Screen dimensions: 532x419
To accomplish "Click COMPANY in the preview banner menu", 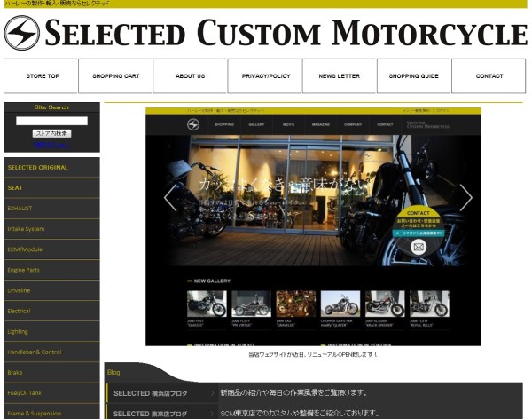I will 353,124.
